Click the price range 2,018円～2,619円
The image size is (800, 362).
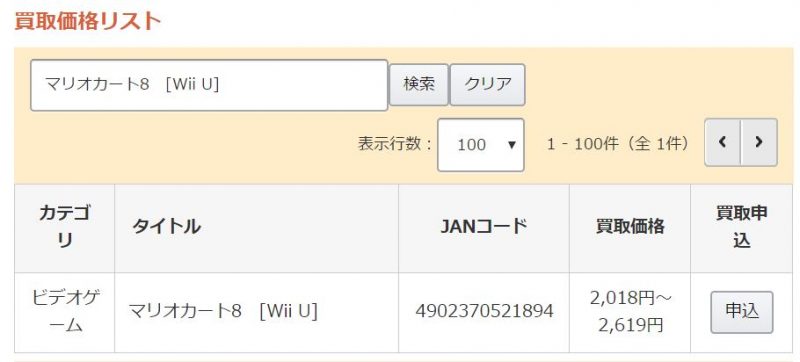[631, 311]
